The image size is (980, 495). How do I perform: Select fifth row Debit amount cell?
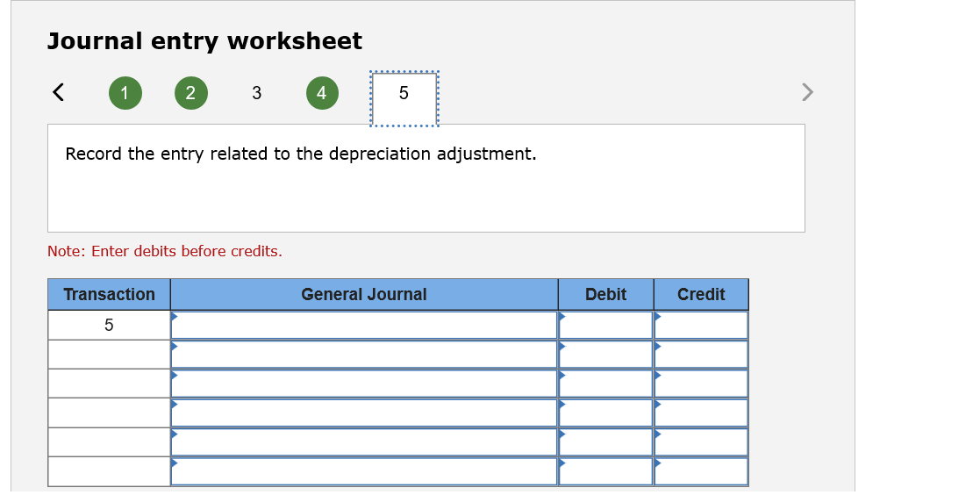(605, 442)
